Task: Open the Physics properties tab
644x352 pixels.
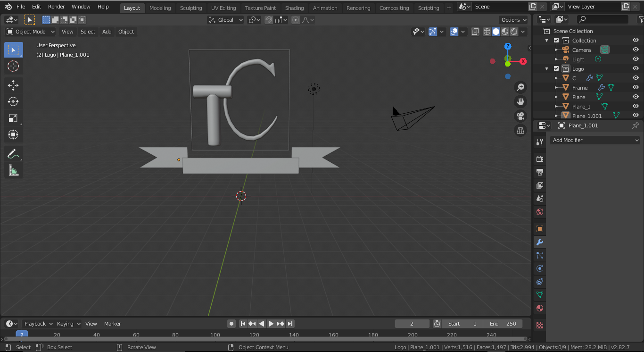Action: point(540,268)
